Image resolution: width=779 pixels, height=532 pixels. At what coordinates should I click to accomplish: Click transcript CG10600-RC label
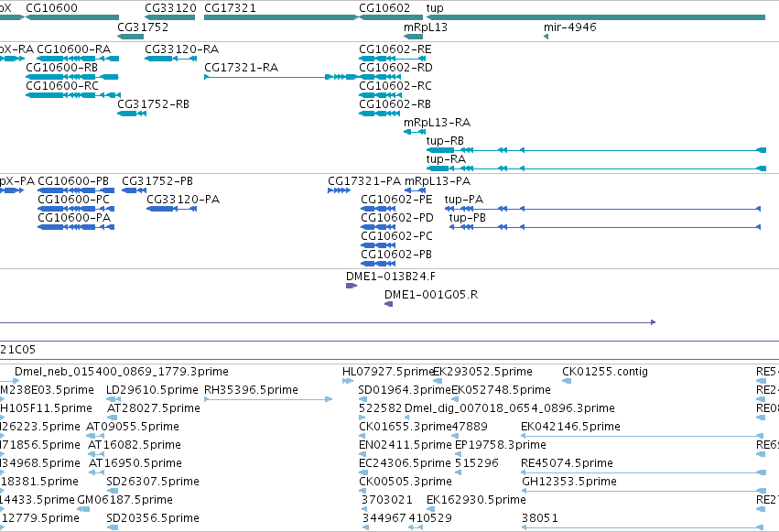click(62, 85)
